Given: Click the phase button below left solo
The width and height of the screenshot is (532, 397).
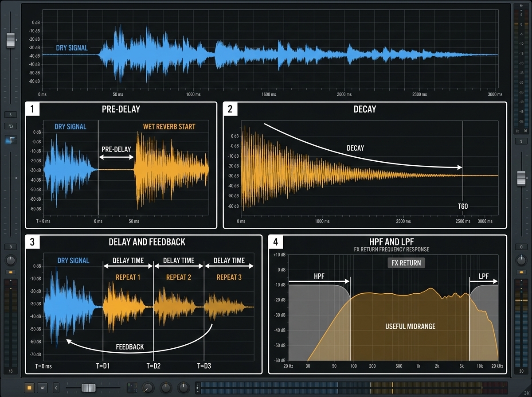Looking at the screenshot, I should coord(11,126).
